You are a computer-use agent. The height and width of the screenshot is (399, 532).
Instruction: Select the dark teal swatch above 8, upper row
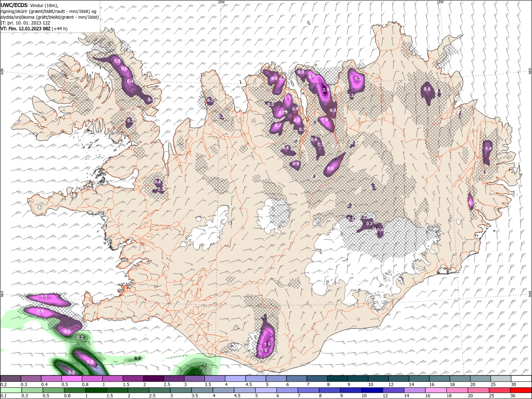click(337, 379)
